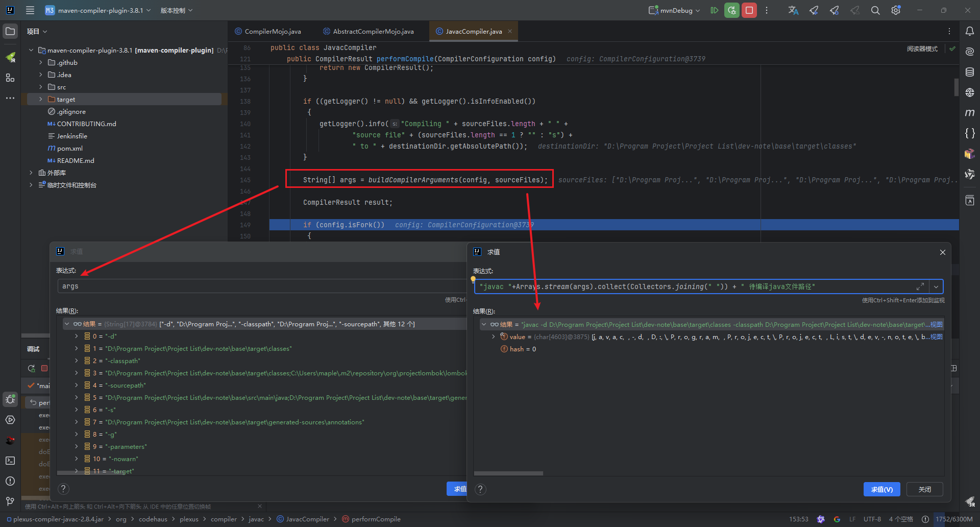Rerun mvnDebug with the green toolbar icon
Screen dimensions: 980x527
(x=731, y=10)
